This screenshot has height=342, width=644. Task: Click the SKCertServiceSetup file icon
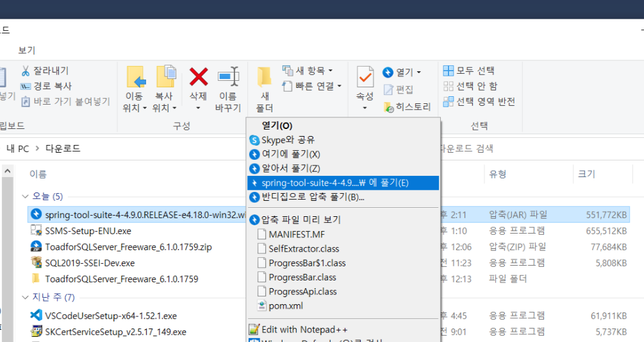(36, 331)
